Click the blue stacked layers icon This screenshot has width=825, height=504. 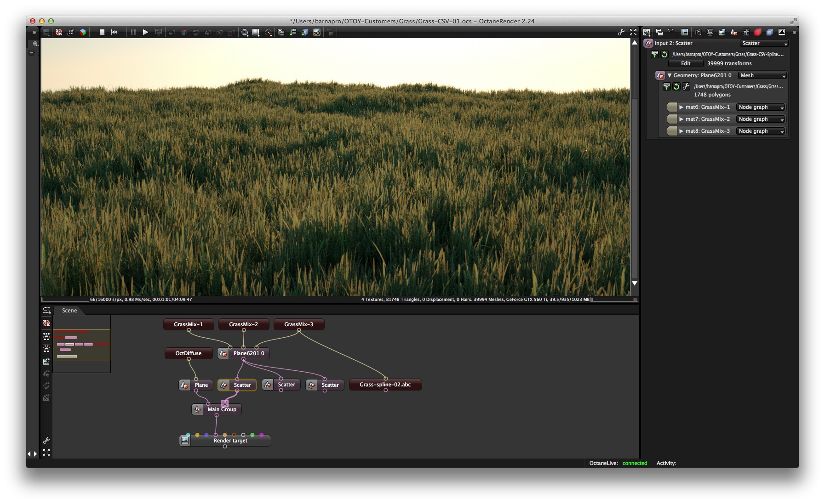770,32
